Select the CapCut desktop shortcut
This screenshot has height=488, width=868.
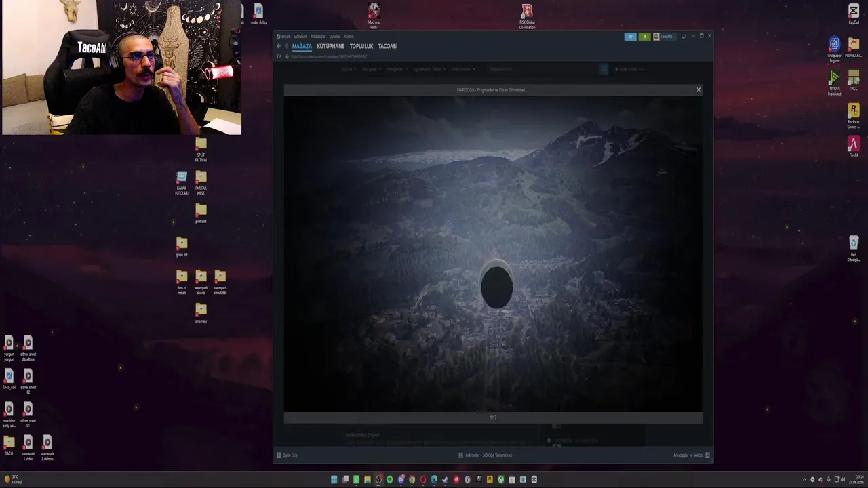[854, 14]
